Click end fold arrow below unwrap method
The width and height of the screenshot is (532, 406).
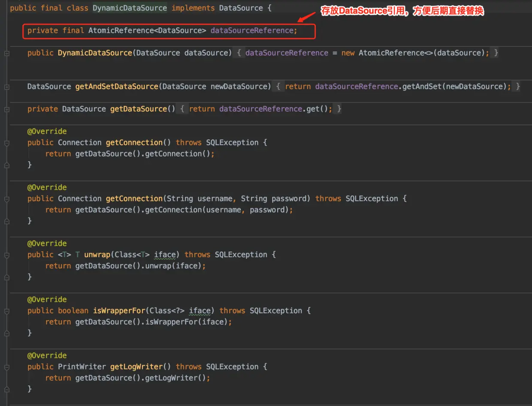point(6,277)
